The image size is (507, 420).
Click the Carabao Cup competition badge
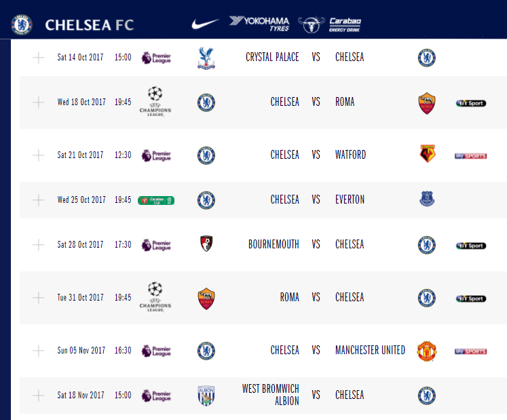[x=156, y=200]
